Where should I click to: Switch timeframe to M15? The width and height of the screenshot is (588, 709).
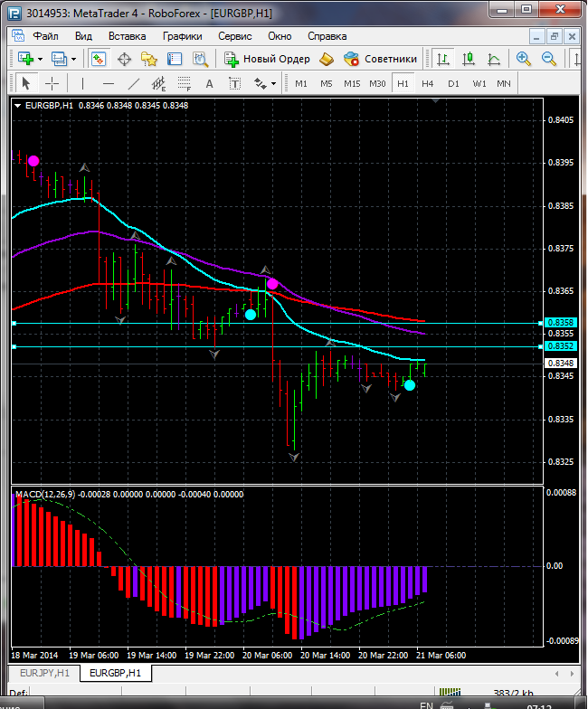click(352, 83)
